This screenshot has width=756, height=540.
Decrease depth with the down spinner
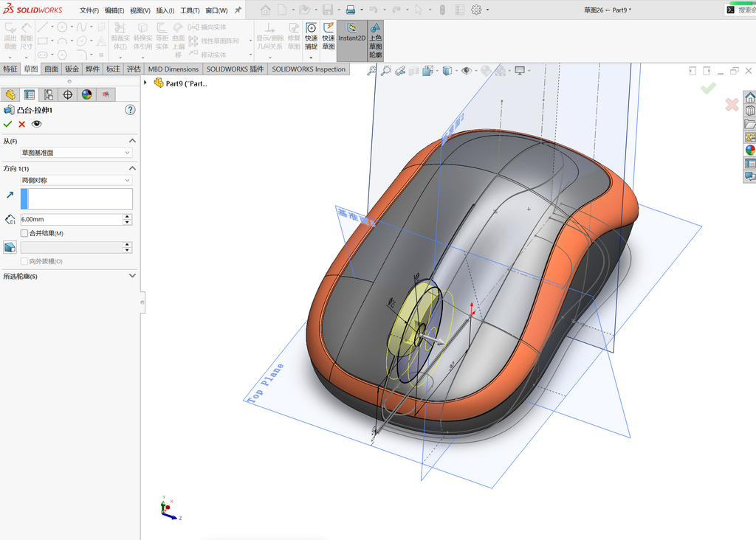point(127,222)
